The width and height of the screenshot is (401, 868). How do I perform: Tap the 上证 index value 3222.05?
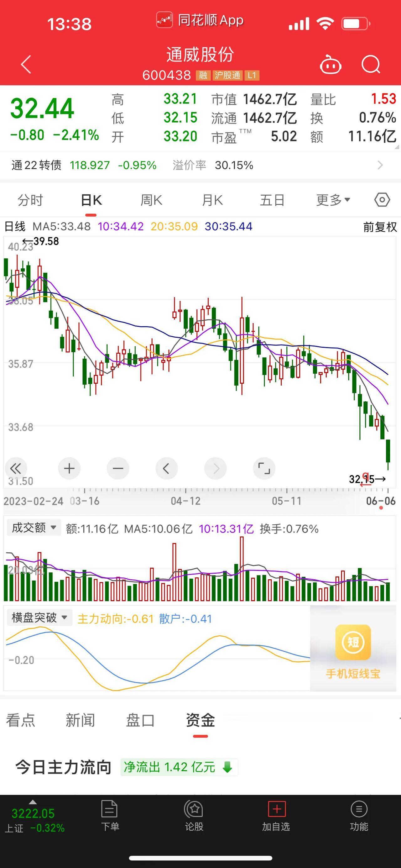coord(33,813)
